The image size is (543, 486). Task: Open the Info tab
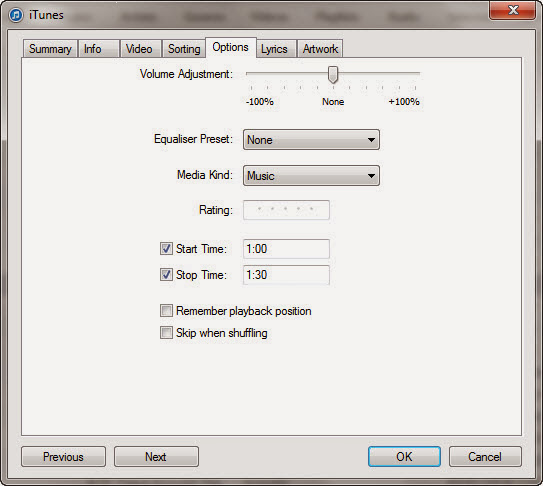pos(99,49)
